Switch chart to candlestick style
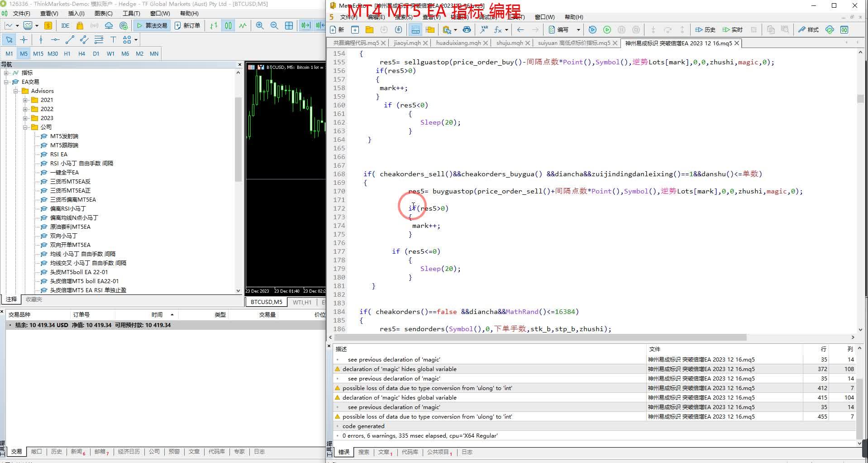The height and width of the screenshot is (463, 868). click(228, 25)
